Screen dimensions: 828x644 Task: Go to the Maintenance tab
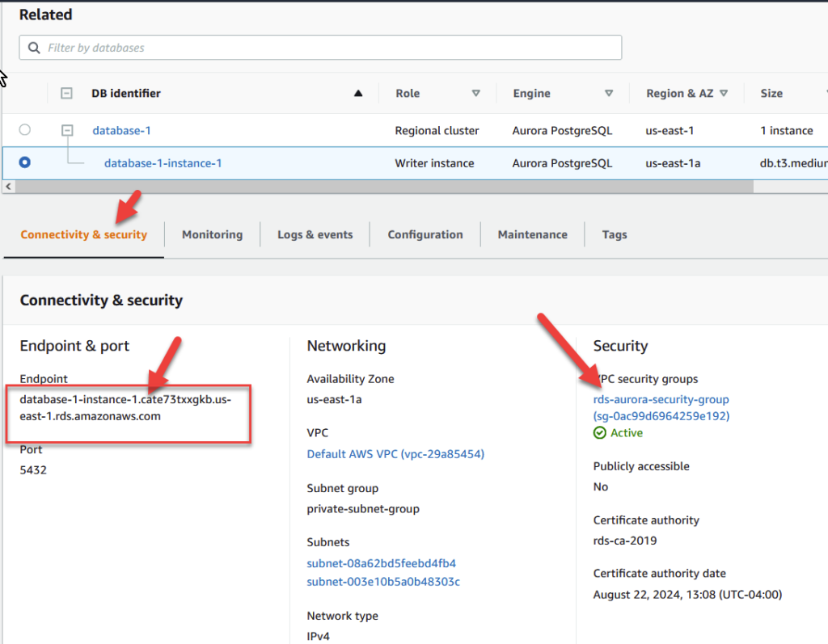pos(532,235)
